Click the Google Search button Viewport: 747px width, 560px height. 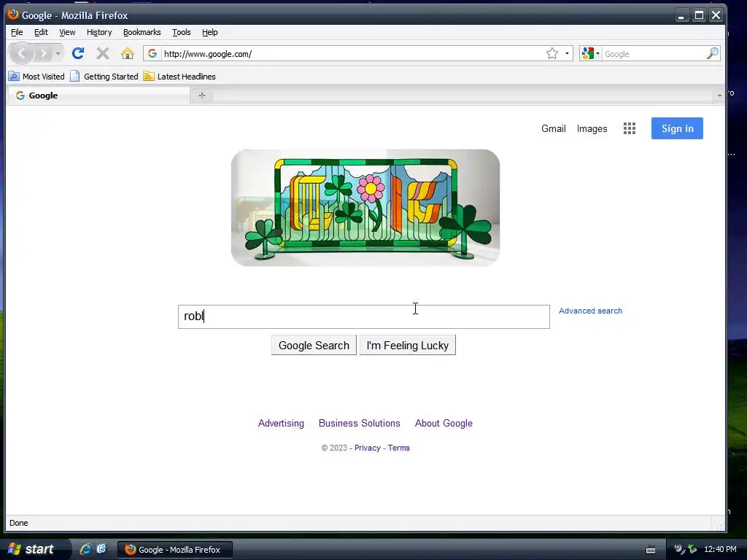click(x=314, y=345)
